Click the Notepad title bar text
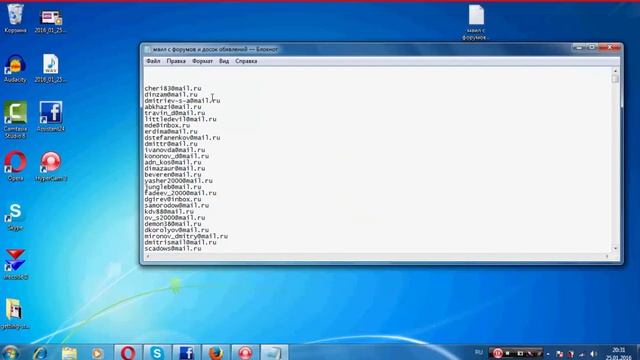The image size is (640, 360). (x=215, y=49)
